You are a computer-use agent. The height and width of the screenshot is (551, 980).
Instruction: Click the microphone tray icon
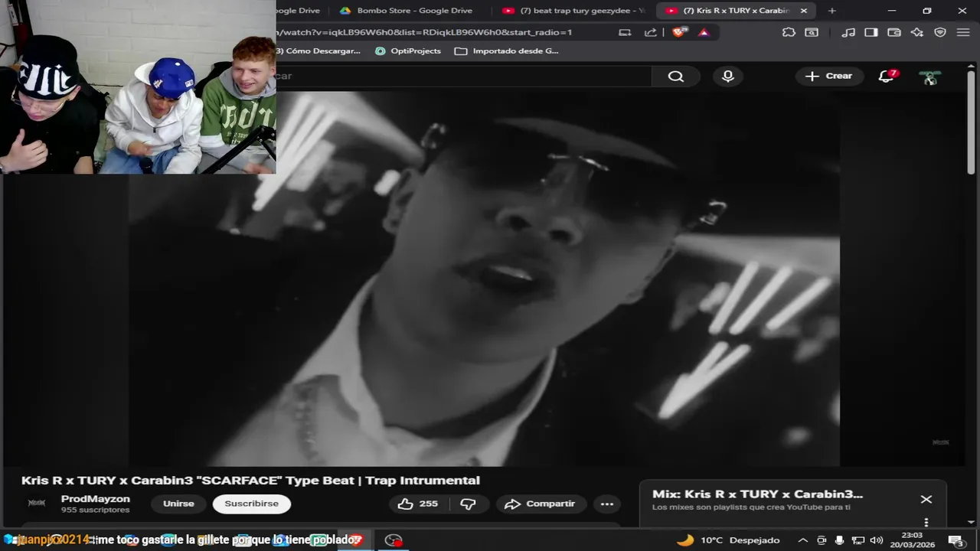[x=839, y=540]
